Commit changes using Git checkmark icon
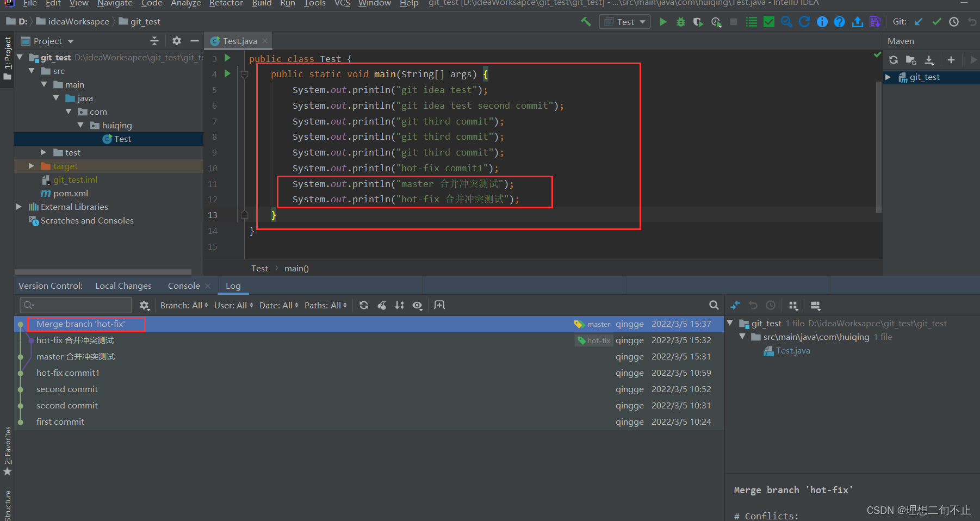Screen dimensions: 980x521 (936, 22)
